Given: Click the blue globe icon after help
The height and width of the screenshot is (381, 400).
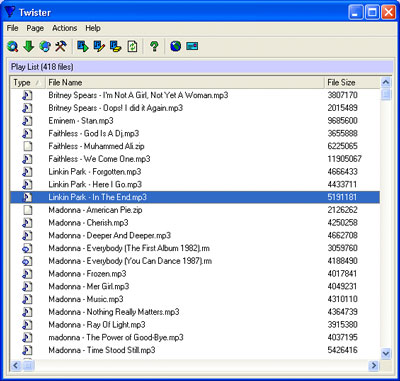Looking at the screenshot, I should pyautogui.click(x=176, y=46).
